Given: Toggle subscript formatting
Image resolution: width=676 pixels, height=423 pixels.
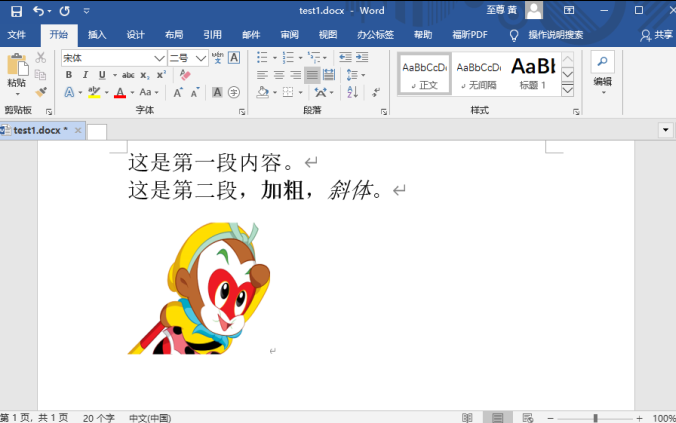Looking at the screenshot, I should (x=145, y=75).
